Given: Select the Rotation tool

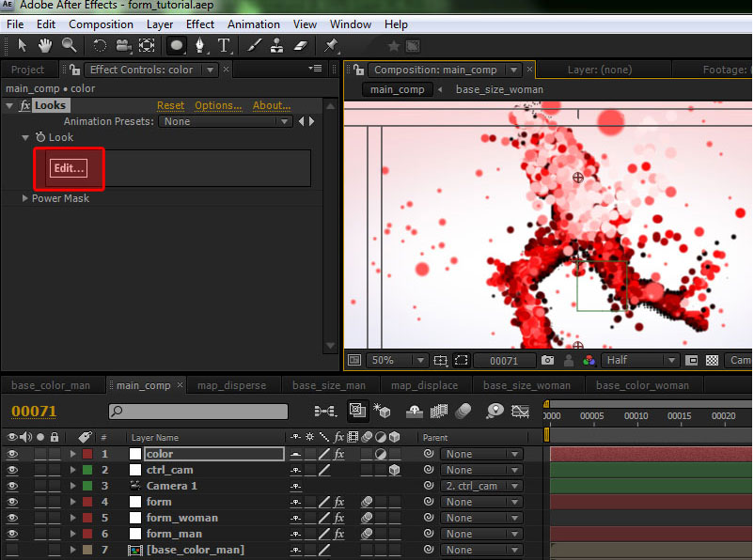Looking at the screenshot, I should [x=100, y=46].
